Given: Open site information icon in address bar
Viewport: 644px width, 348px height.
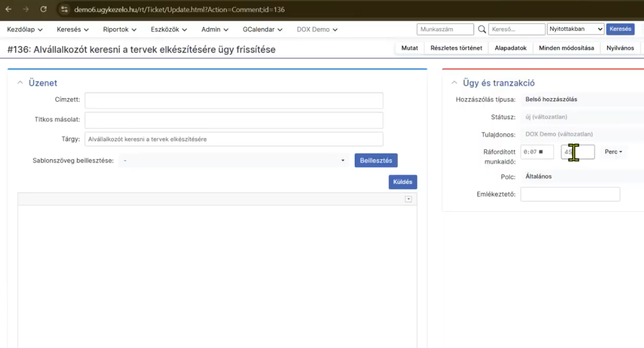Looking at the screenshot, I should pos(64,9).
